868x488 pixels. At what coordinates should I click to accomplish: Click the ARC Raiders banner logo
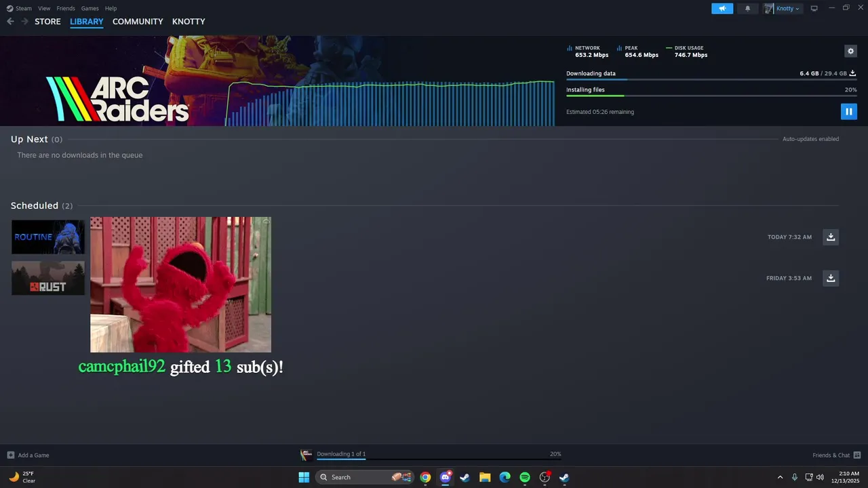(x=117, y=99)
